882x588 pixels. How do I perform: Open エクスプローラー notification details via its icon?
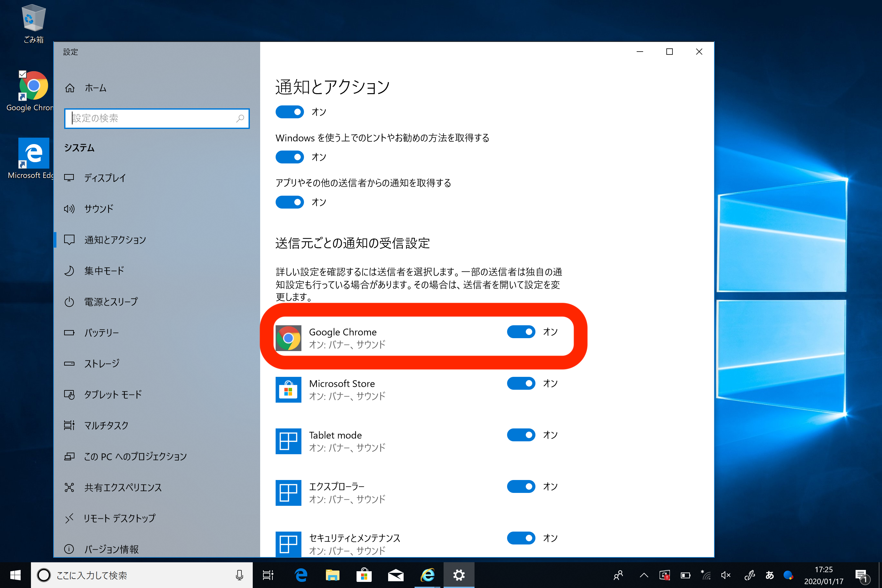click(x=289, y=493)
